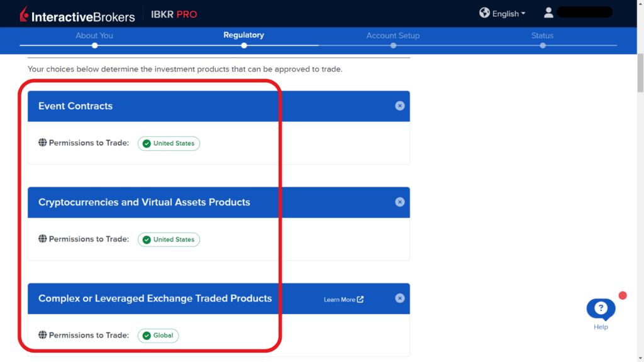The height and width of the screenshot is (362, 644).
Task: Switch to the About You step
Action: point(94,36)
